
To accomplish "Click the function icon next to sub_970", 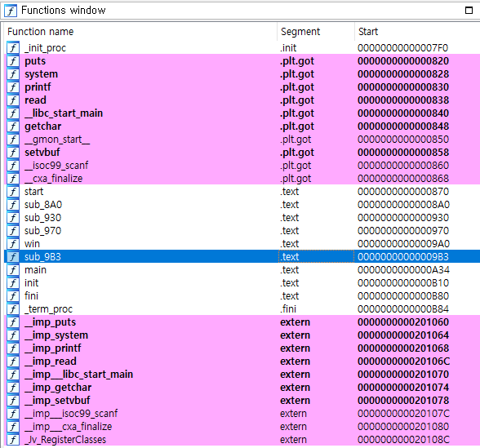I will pyautogui.click(x=13, y=231).
